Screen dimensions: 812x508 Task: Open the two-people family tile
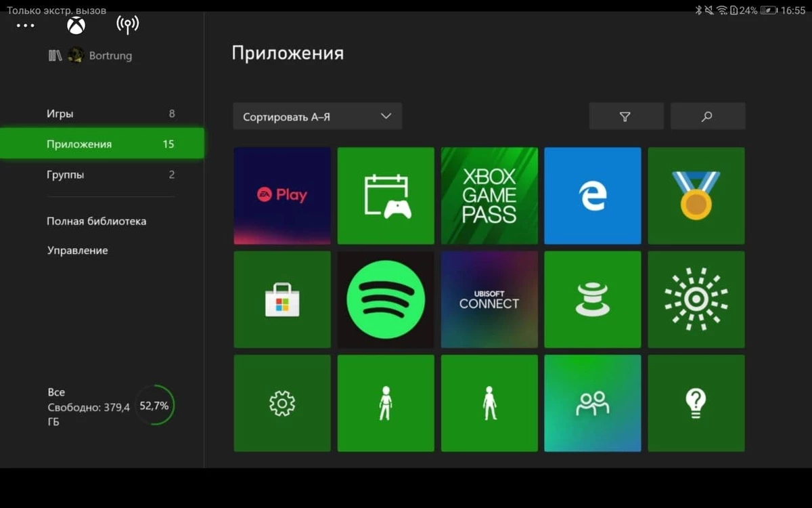(x=593, y=403)
